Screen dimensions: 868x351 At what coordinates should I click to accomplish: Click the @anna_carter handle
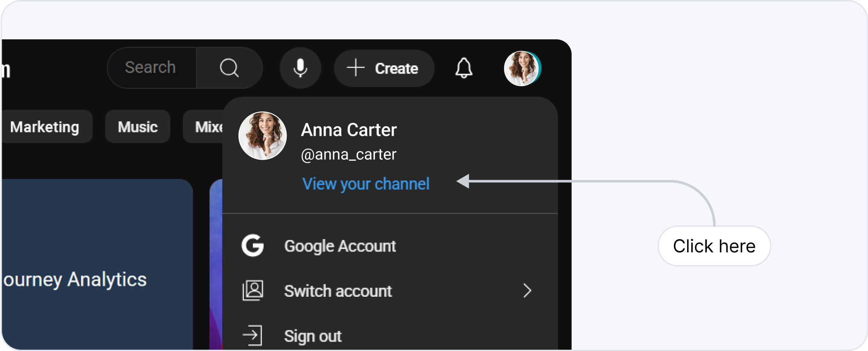click(x=349, y=154)
